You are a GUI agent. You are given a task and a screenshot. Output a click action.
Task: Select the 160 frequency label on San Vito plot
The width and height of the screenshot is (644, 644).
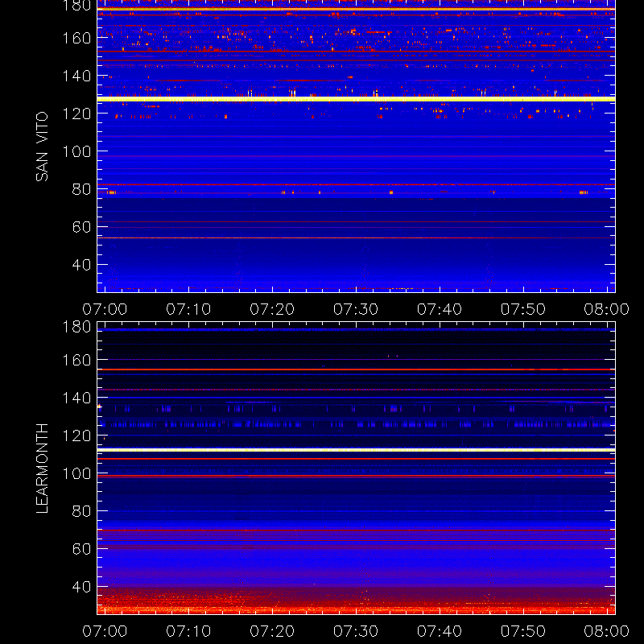pos(76,38)
